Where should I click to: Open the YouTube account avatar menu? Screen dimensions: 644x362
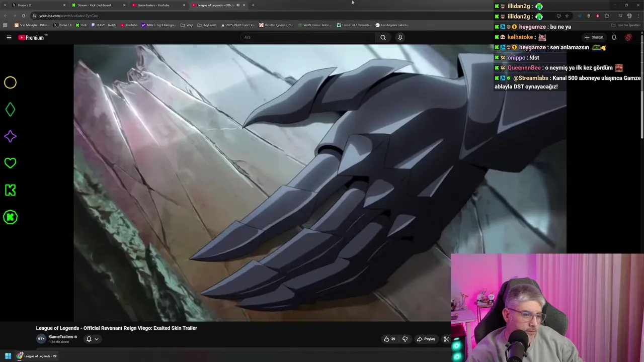click(628, 37)
